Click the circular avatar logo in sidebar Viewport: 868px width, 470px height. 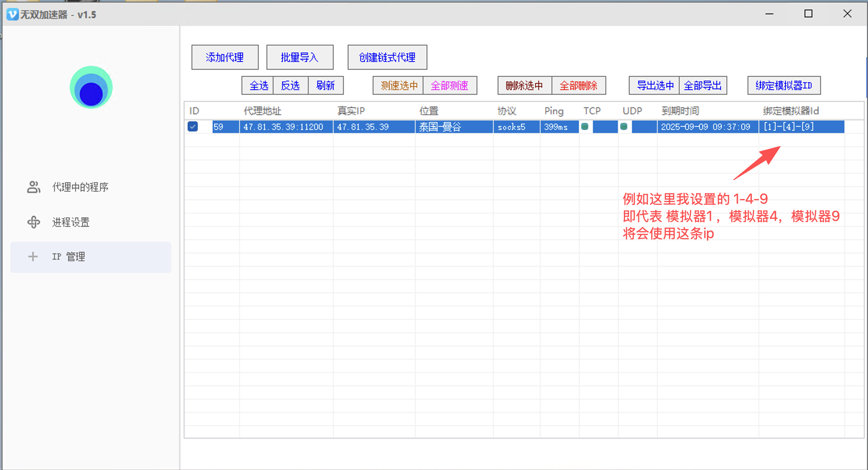tap(91, 88)
